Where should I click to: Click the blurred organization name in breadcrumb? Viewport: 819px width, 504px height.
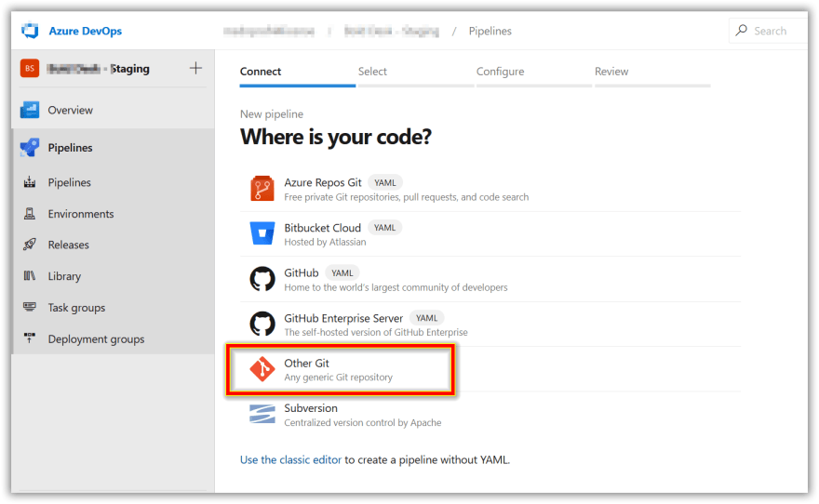pos(268,32)
